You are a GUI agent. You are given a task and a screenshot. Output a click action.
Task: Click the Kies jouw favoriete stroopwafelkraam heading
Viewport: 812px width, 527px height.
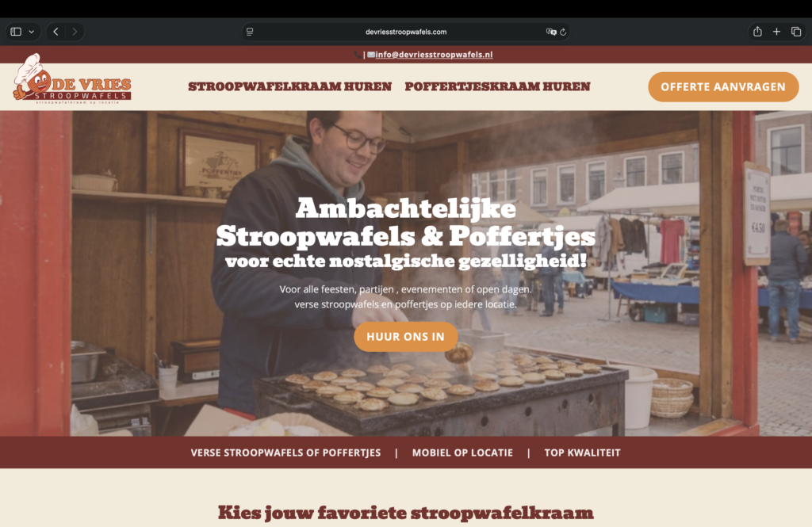click(406, 513)
